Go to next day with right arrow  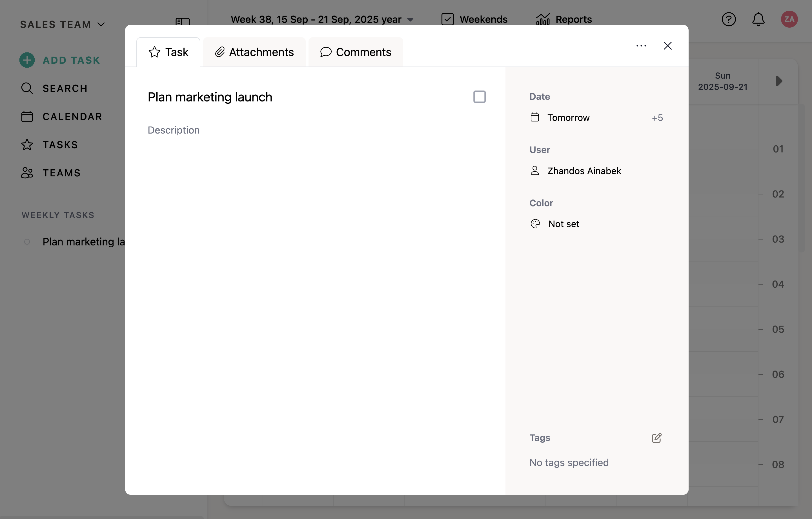pos(779,81)
